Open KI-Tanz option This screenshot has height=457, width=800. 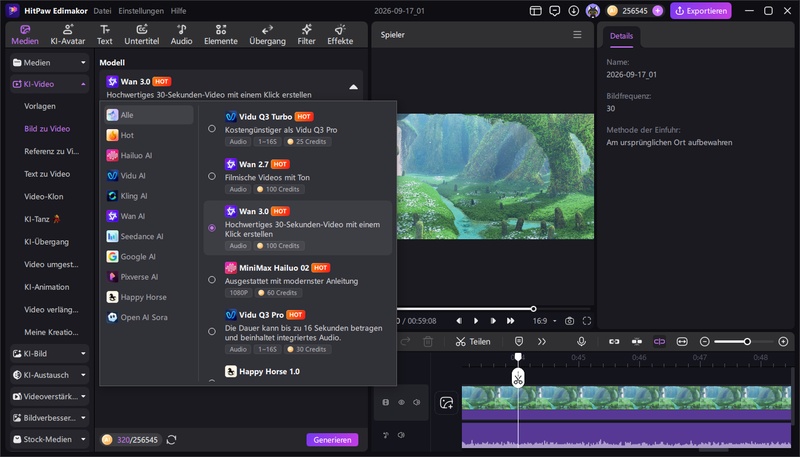pyautogui.click(x=42, y=219)
